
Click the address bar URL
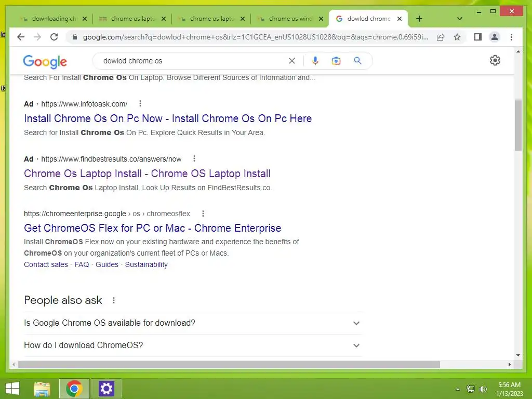coord(256,37)
